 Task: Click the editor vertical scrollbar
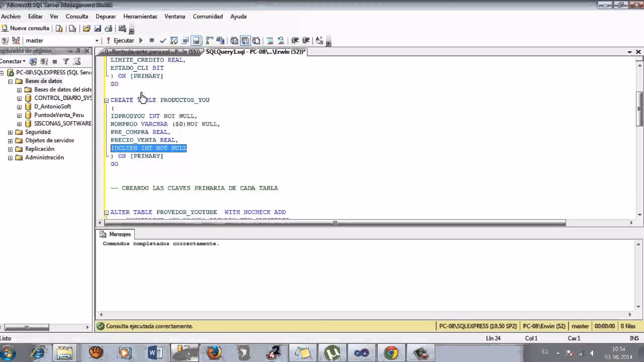tap(639, 109)
